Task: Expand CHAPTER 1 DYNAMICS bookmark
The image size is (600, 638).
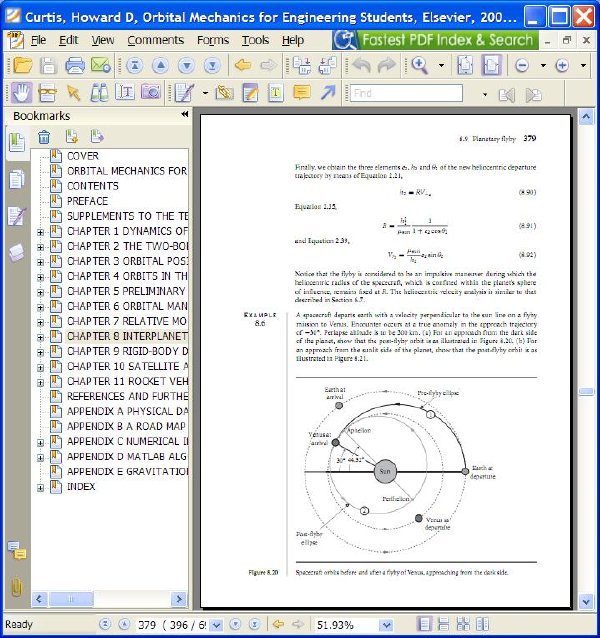Action: (x=40, y=232)
